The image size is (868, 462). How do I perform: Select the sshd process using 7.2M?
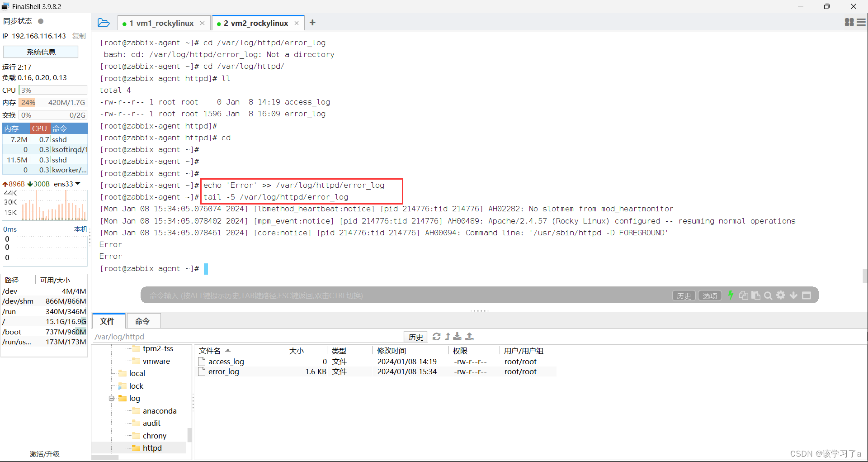tap(45, 139)
